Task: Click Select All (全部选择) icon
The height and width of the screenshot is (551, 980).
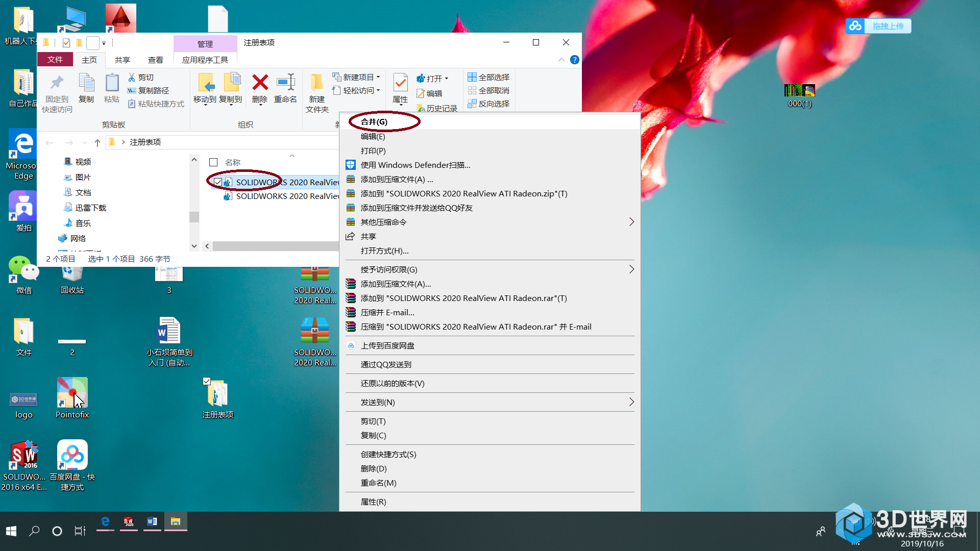Action: [472, 77]
